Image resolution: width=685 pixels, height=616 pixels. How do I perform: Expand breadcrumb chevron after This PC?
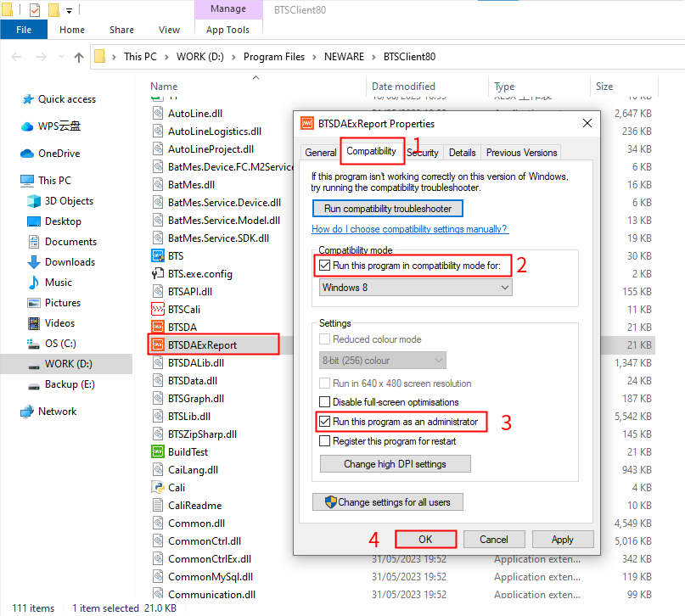point(166,57)
